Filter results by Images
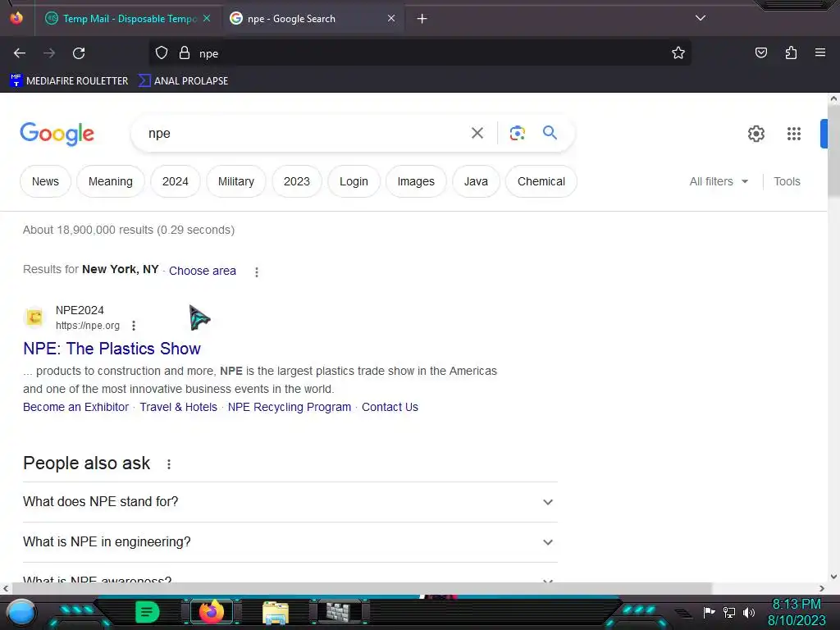Viewport: 840px width, 630px height. (x=416, y=181)
